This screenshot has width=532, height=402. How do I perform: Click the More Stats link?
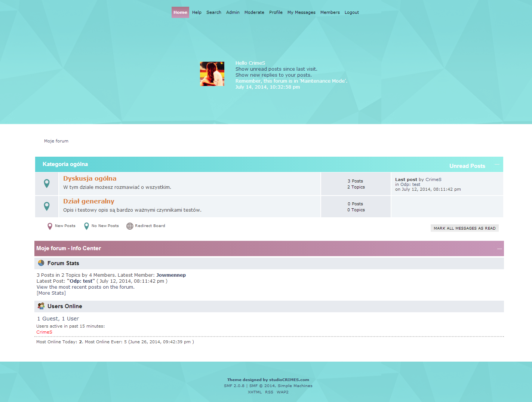point(51,293)
